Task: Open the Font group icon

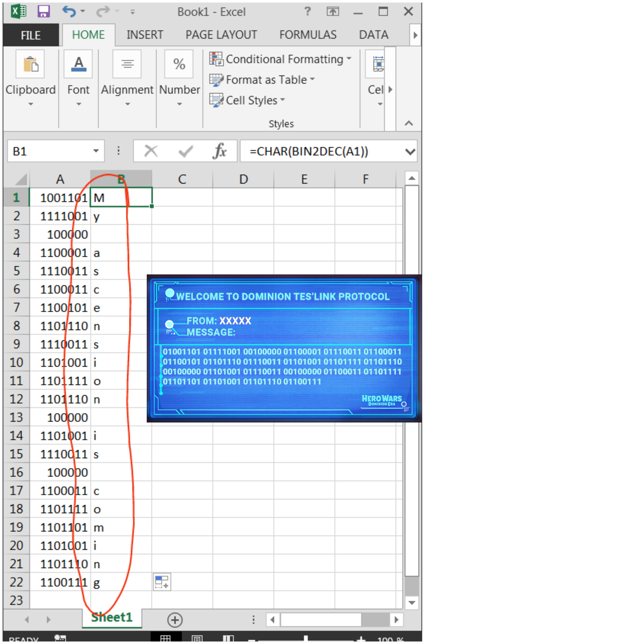Action: [78, 64]
